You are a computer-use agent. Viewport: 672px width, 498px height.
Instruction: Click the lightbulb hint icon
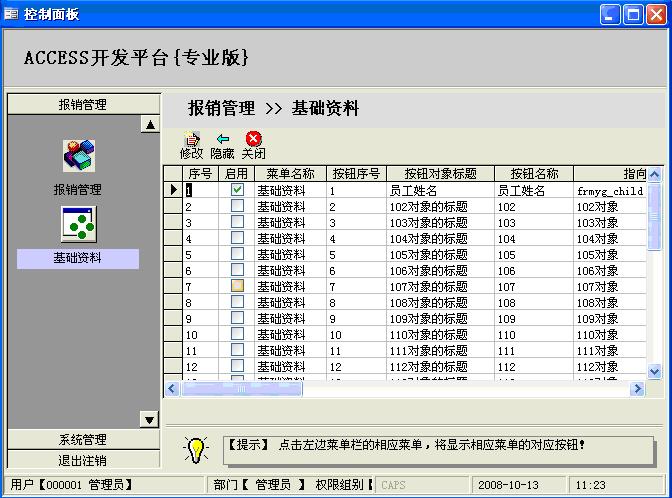tap(196, 450)
